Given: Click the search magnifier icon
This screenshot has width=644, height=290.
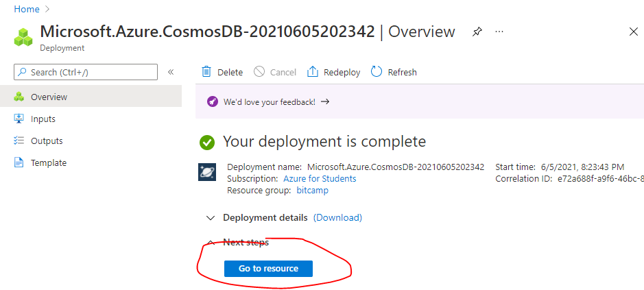Looking at the screenshot, I should point(23,72).
